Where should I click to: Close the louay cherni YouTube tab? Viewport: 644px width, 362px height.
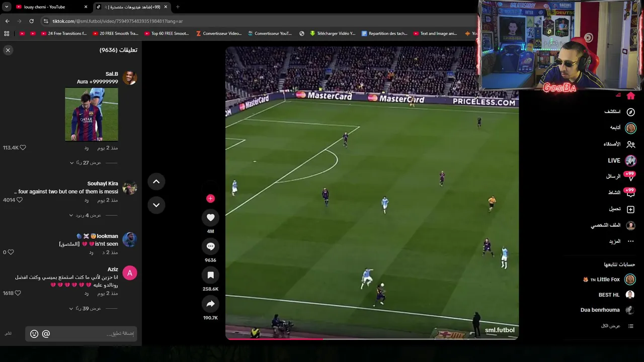86,7
